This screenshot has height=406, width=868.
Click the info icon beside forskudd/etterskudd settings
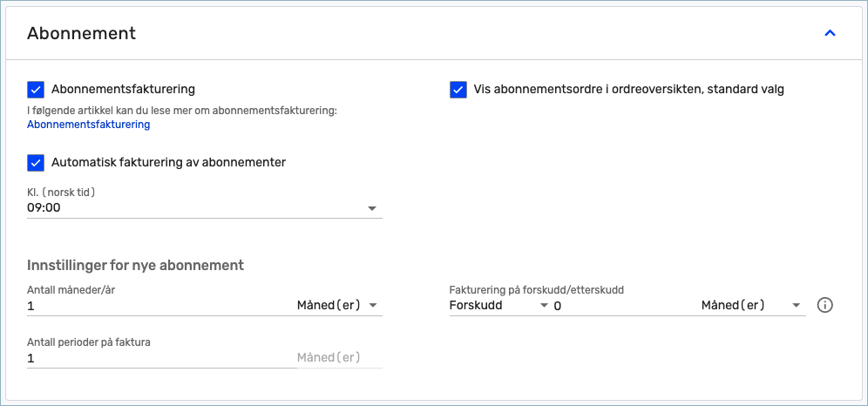(824, 305)
